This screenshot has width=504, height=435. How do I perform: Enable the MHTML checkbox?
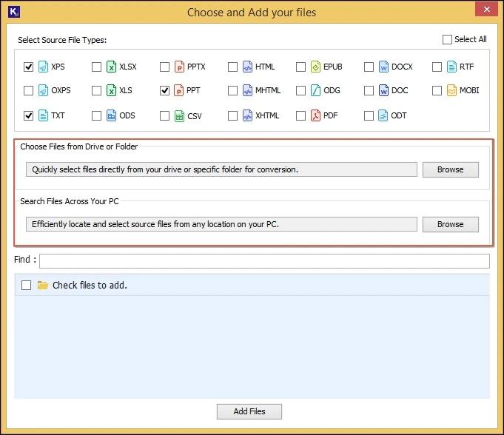(232, 90)
